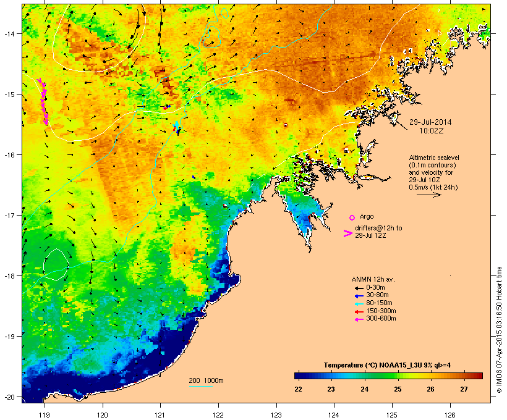Click the IMOS copyright timestamp text
Image resolution: width=507 pixels, height=420 pixels.
pos(499,330)
